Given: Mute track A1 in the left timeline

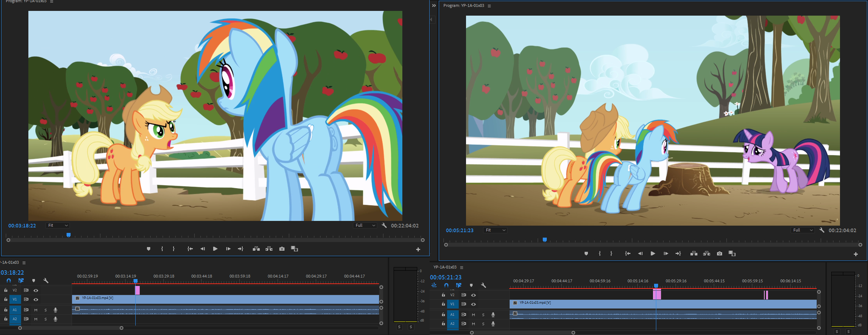Looking at the screenshot, I should [x=36, y=310].
